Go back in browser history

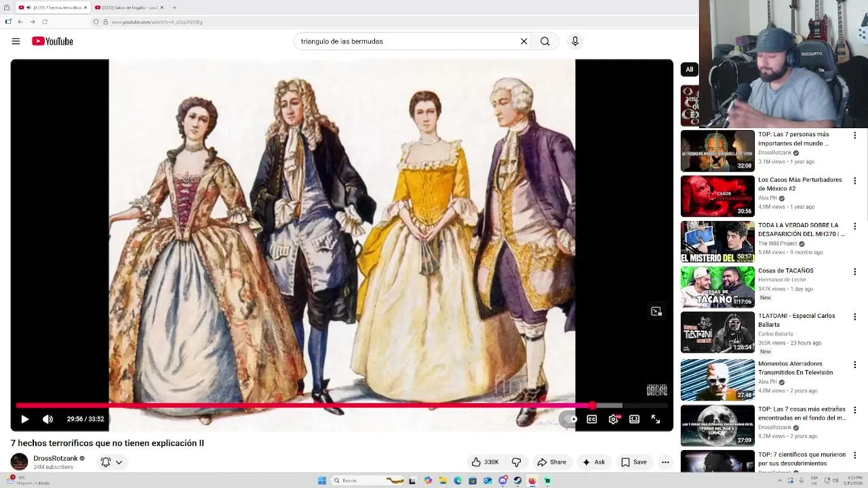[x=20, y=22]
